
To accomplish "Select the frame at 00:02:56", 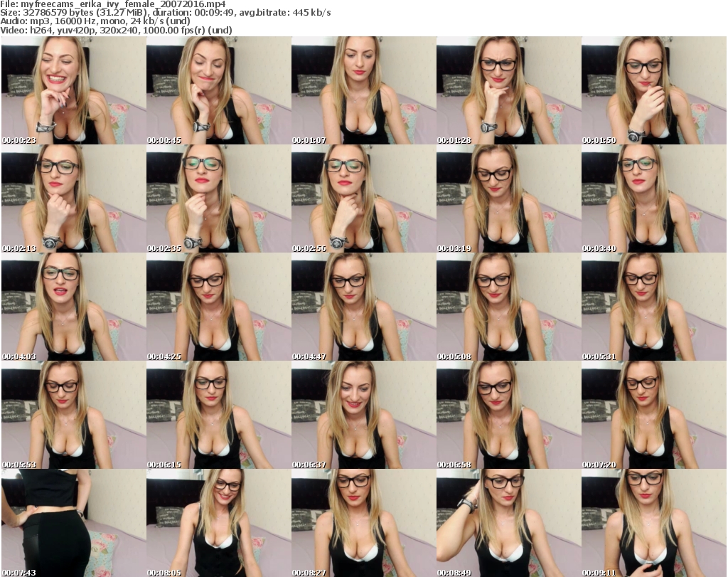I will pos(363,198).
